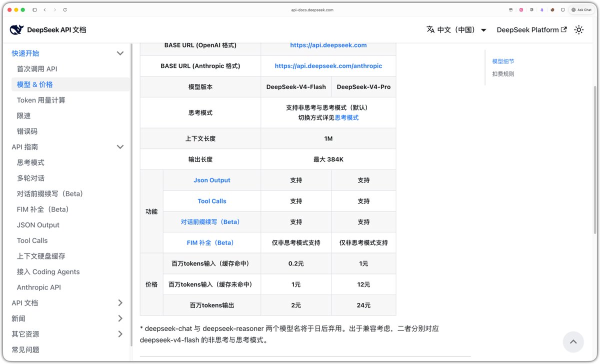Expand the API 文档 section chevron

120,303
